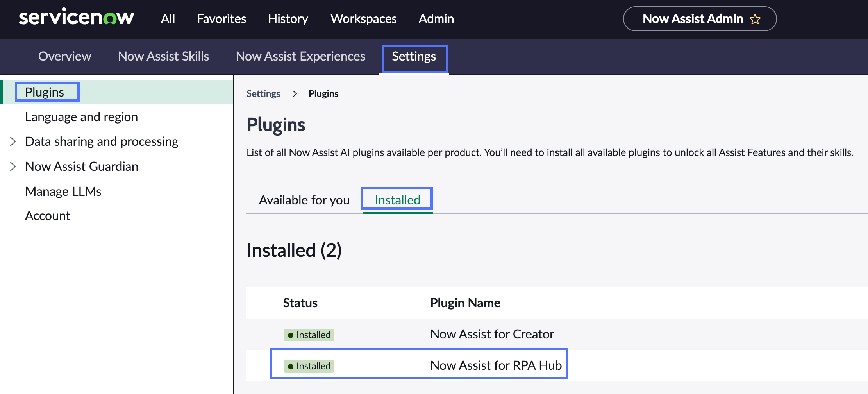
Task: Open Manage LLMs settings
Action: 63,192
